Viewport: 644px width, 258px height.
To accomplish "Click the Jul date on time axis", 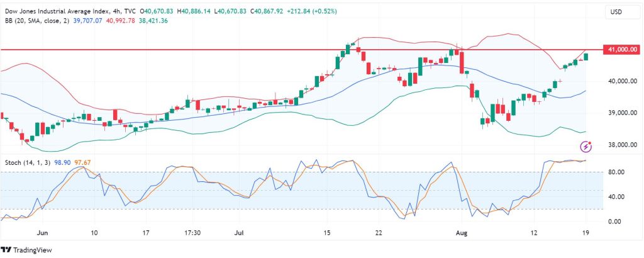I will pyautogui.click(x=240, y=233).
